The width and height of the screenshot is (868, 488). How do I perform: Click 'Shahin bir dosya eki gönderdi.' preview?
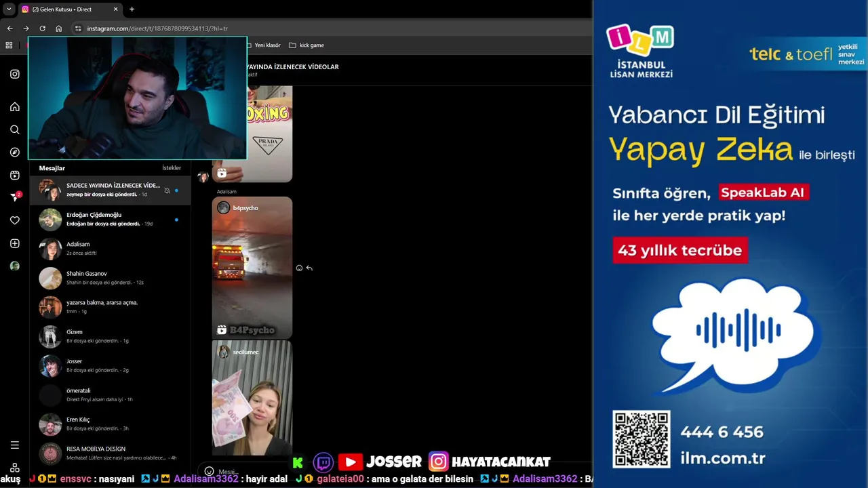tap(99, 282)
